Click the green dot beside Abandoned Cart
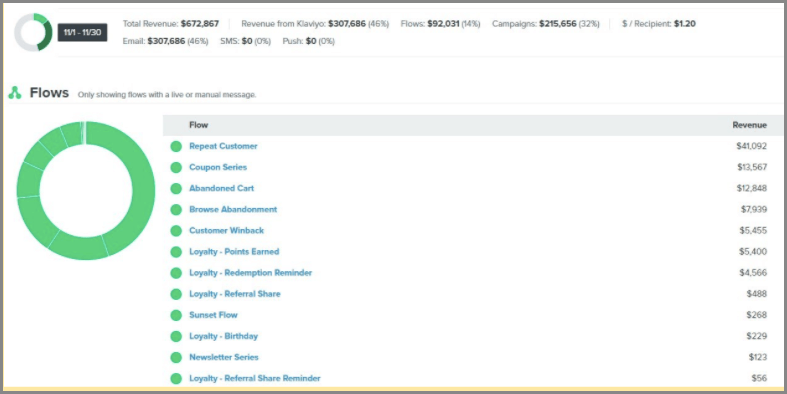This screenshot has width=787, height=394. [176, 189]
